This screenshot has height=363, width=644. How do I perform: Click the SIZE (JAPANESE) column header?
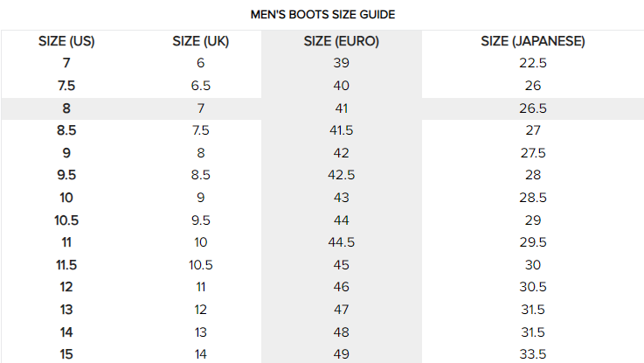pos(533,41)
